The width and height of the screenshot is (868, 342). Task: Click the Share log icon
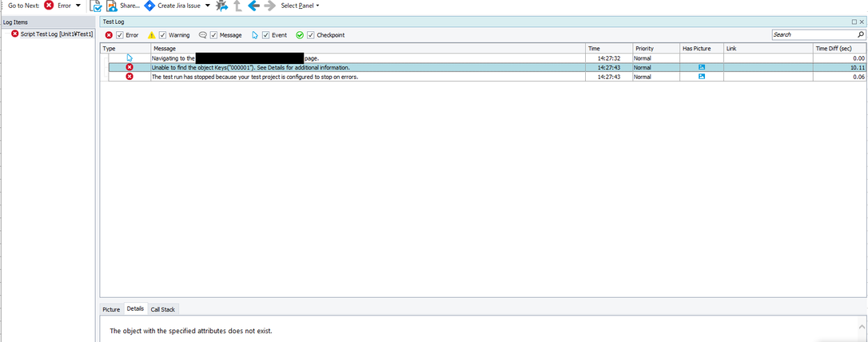coord(112,6)
